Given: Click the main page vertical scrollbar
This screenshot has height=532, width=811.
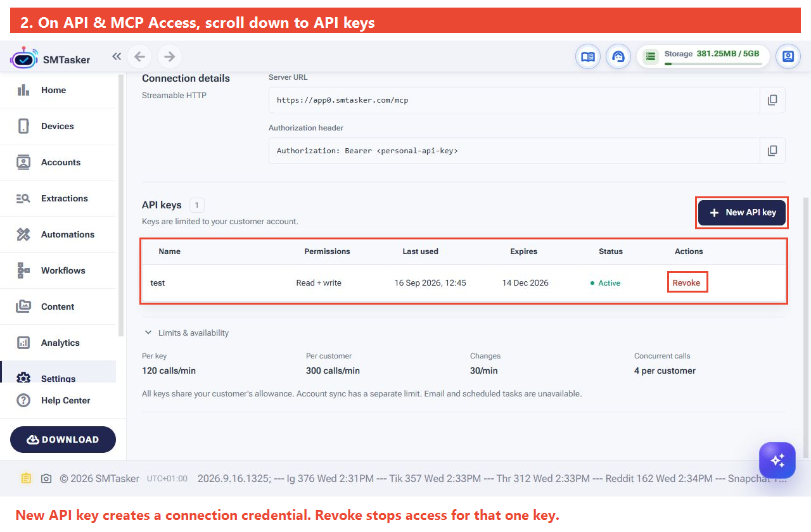Looking at the screenshot, I should [x=806, y=327].
